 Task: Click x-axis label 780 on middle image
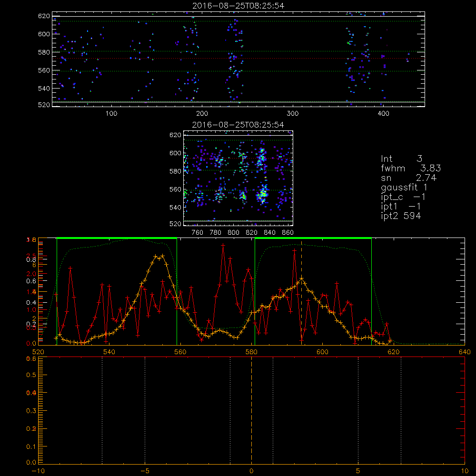(x=216, y=233)
